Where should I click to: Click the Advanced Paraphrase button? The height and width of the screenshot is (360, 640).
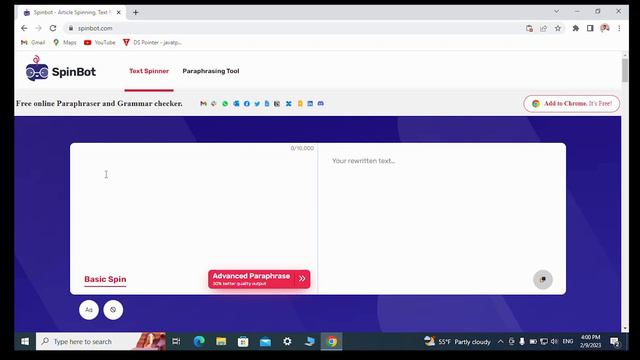[x=259, y=279]
